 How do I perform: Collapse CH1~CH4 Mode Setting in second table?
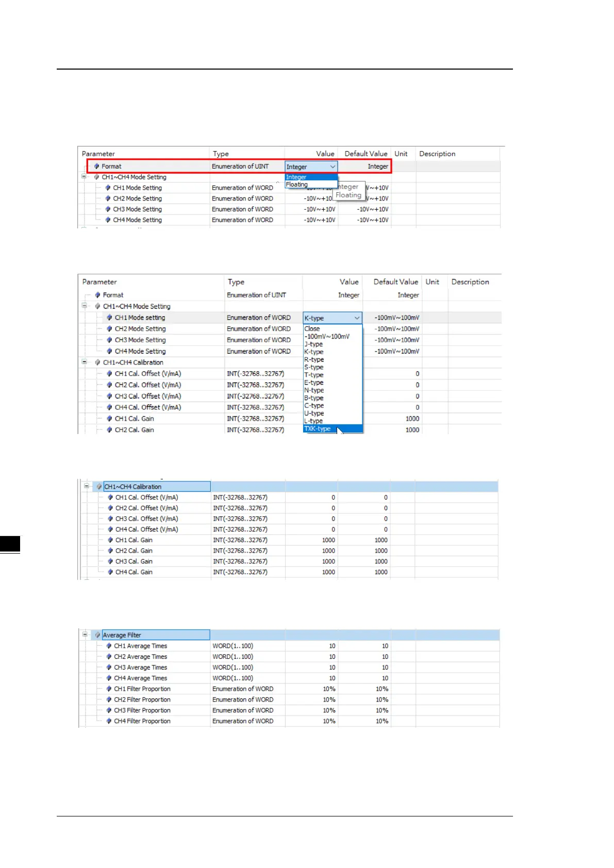[85, 306]
